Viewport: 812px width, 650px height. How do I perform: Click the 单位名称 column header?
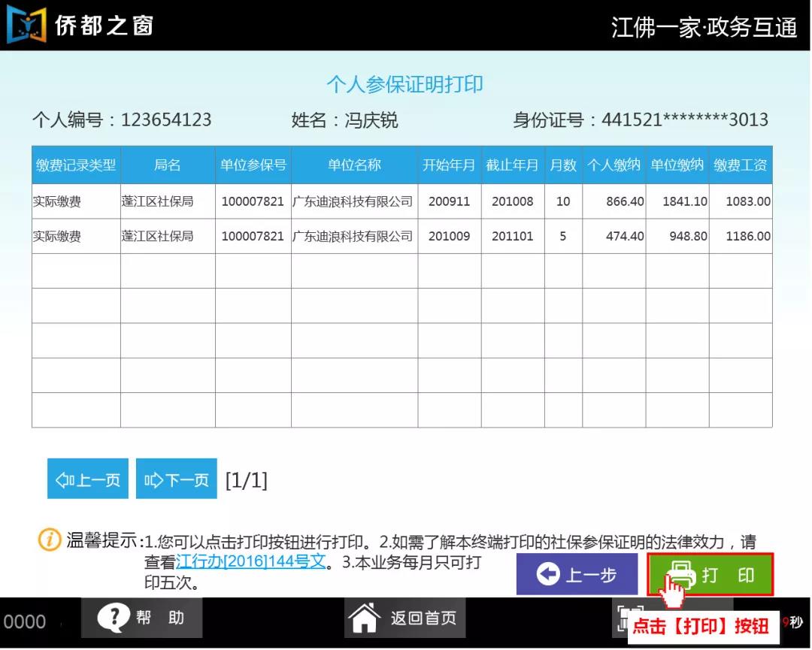coord(355,165)
